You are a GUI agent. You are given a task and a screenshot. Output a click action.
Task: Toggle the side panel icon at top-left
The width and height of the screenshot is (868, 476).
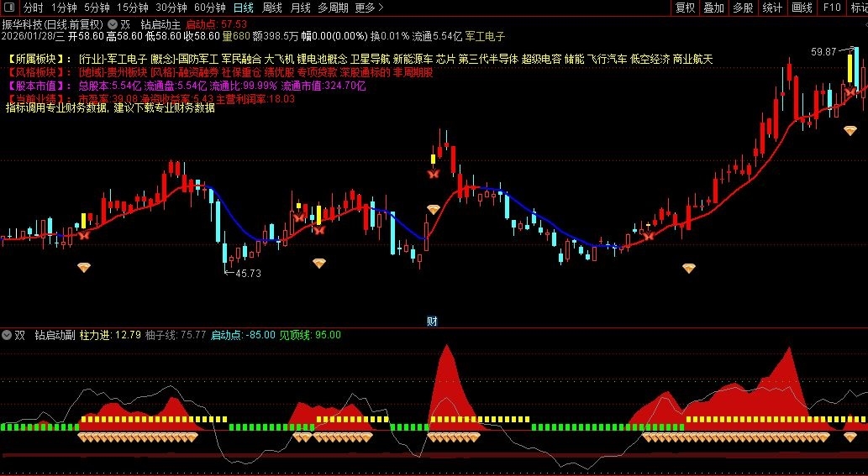[x=9, y=8]
